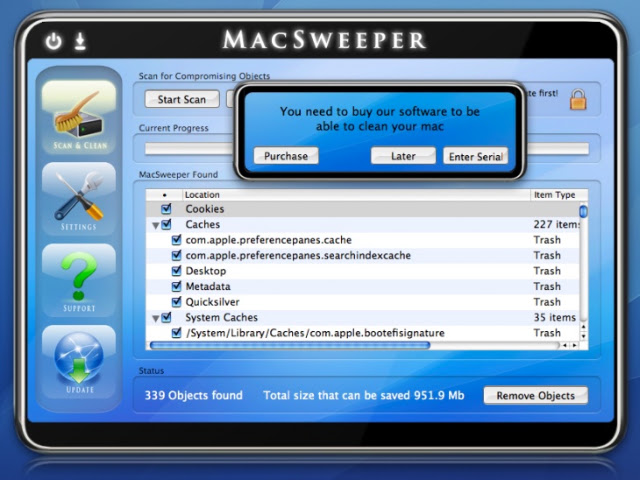Screen dimensions: 640x480
Task: Click the orange padlock icon
Action: coord(578,100)
